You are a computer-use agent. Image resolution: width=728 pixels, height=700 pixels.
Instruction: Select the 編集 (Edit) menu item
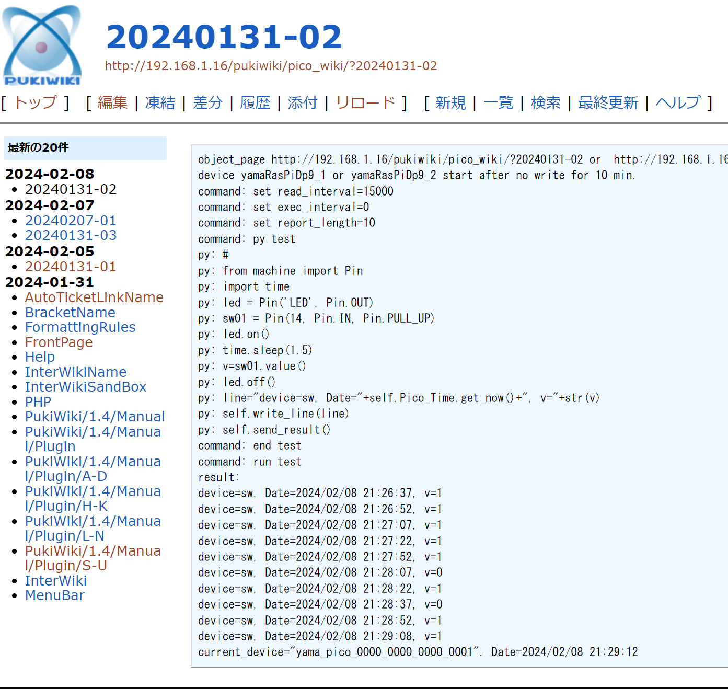112,103
